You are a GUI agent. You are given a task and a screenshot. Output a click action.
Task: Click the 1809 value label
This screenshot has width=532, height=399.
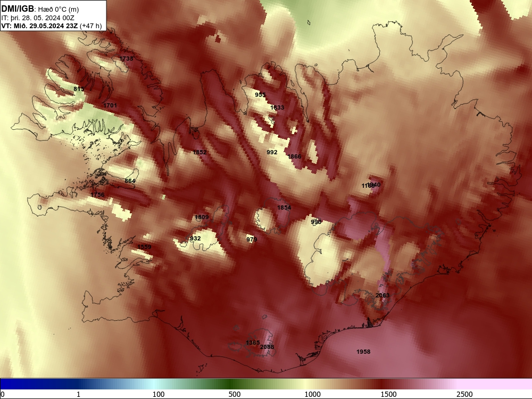click(x=202, y=217)
